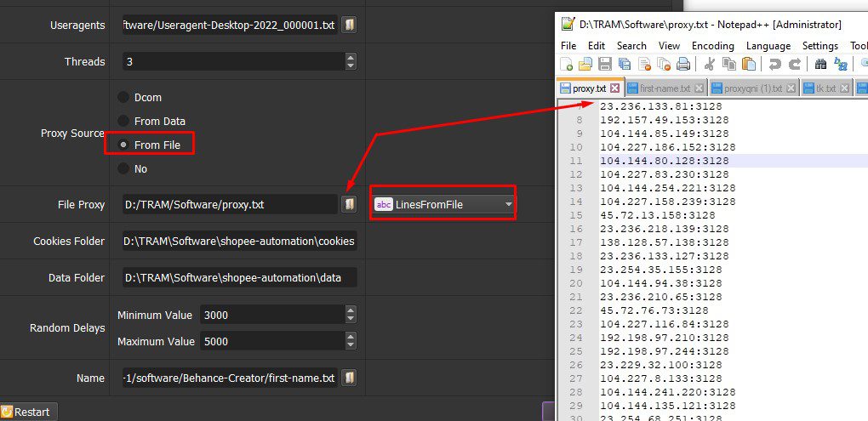
Task: Click the Cut scissors icon
Action: (710, 64)
